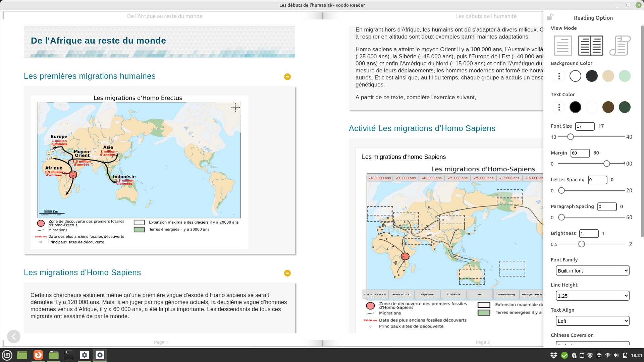The width and height of the screenshot is (644, 362).
Task: Open the terminal from the taskbar
Action: [69, 355]
